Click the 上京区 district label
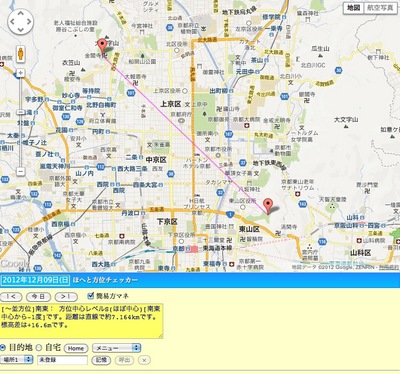The width and height of the screenshot is (400, 374). click(x=171, y=104)
